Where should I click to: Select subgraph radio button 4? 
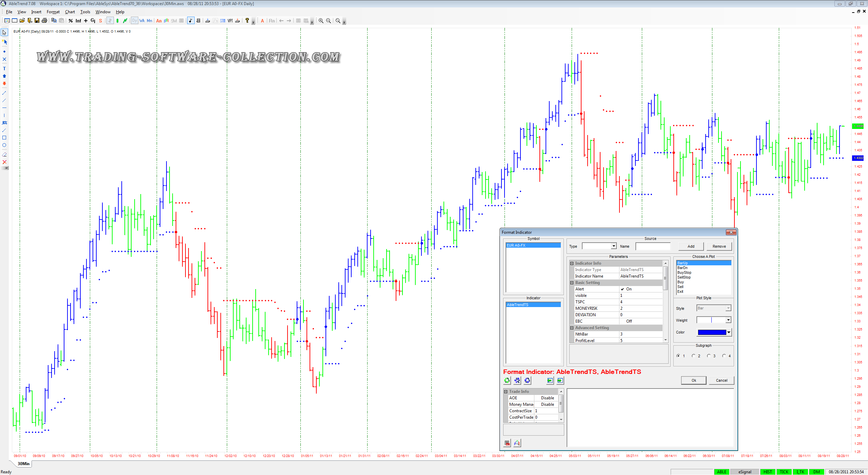pos(724,356)
